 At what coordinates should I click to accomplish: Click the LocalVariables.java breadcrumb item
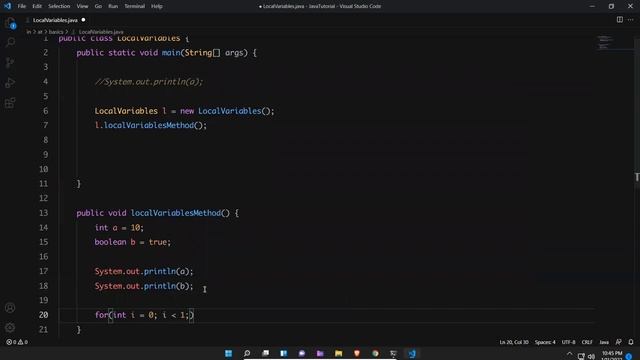coord(101,32)
